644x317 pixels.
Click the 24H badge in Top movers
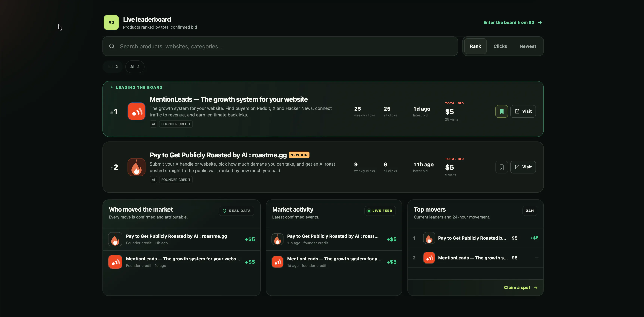[530, 211]
